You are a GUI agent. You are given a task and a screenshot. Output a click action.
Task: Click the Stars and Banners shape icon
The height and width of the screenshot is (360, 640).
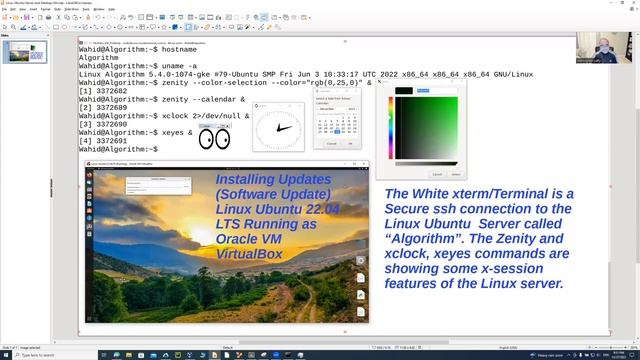(164, 27)
